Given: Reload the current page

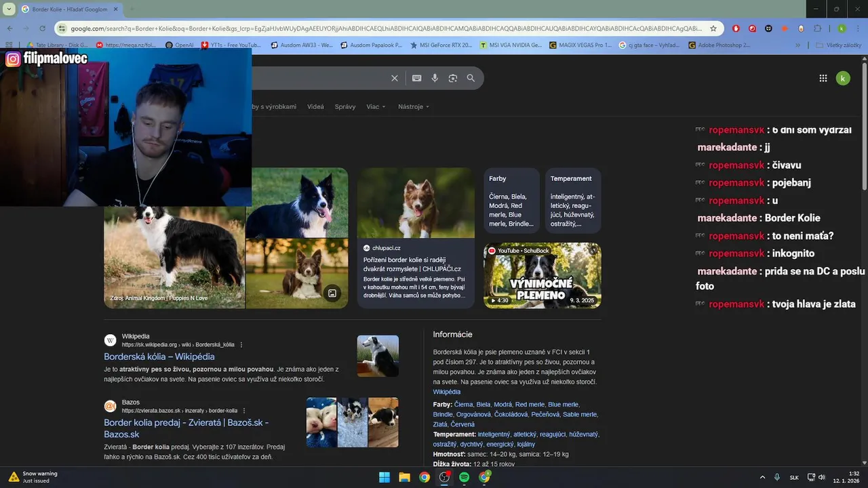Looking at the screenshot, I should (42, 28).
